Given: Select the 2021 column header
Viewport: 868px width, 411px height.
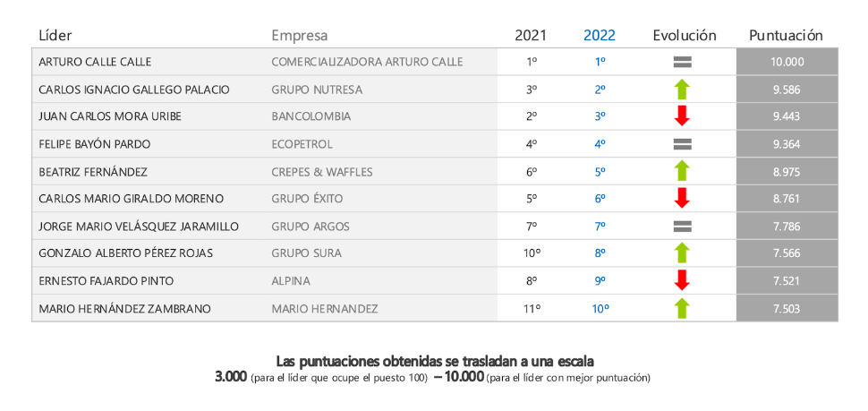Looking at the screenshot, I should pyautogui.click(x=531, y=36).
